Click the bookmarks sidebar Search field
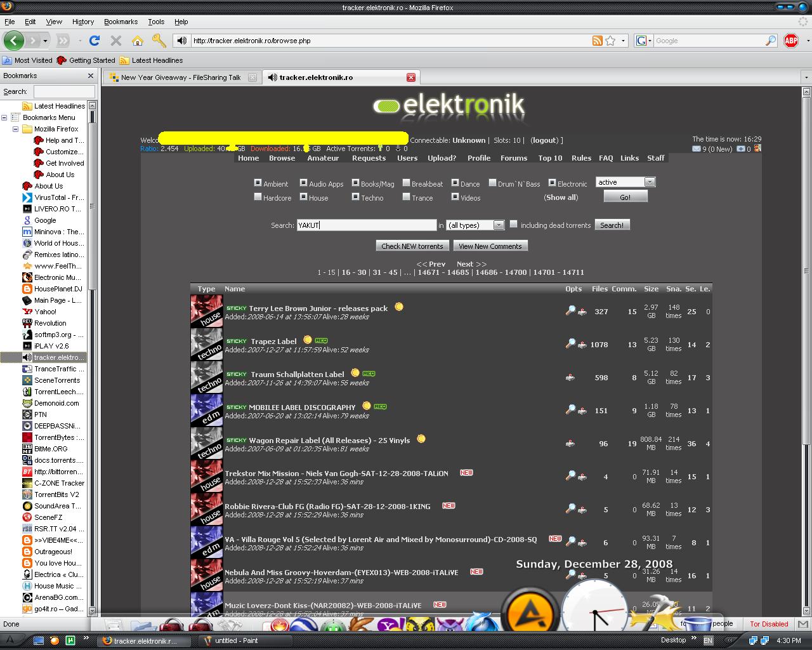 click(64, 91)
